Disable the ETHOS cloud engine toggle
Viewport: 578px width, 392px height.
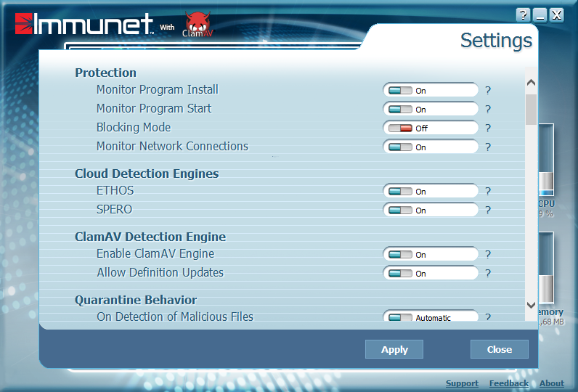tap(401, 192)
